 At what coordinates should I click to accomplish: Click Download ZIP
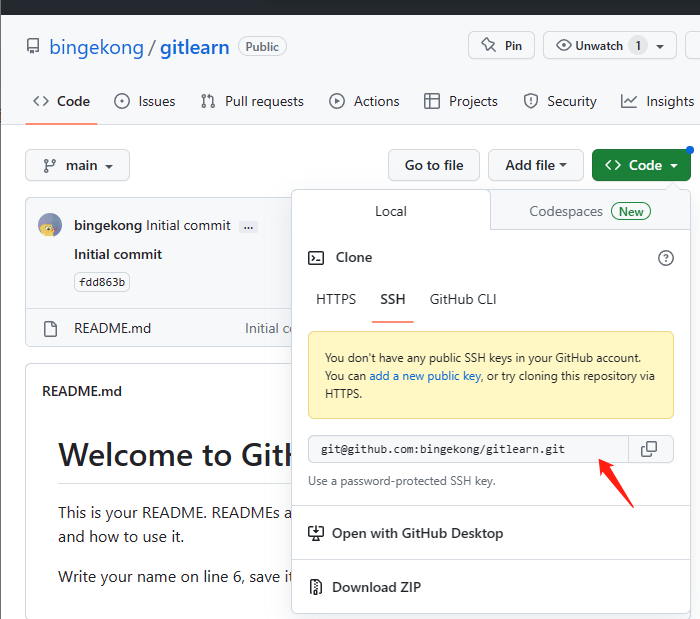tap(365, 587)
